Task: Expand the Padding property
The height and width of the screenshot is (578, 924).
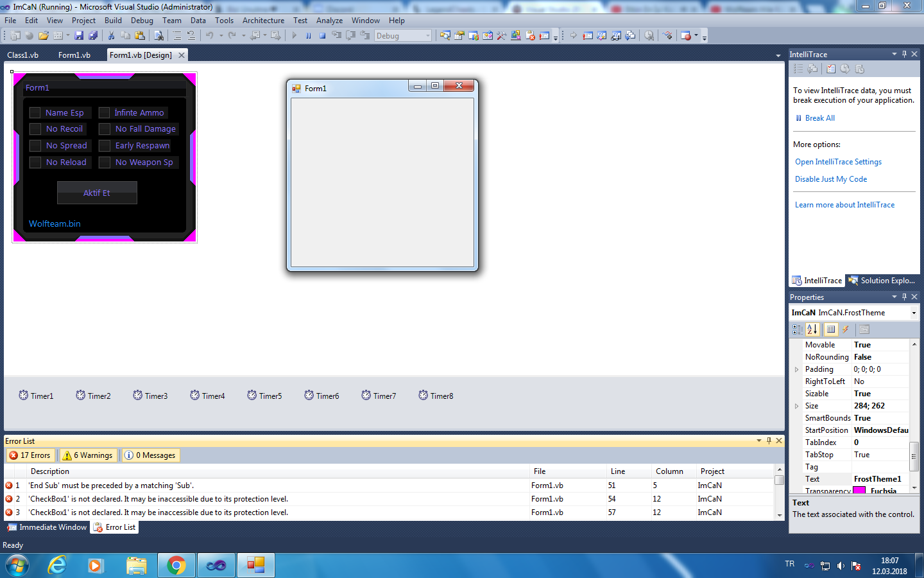Action: click(x=797, y=369)
